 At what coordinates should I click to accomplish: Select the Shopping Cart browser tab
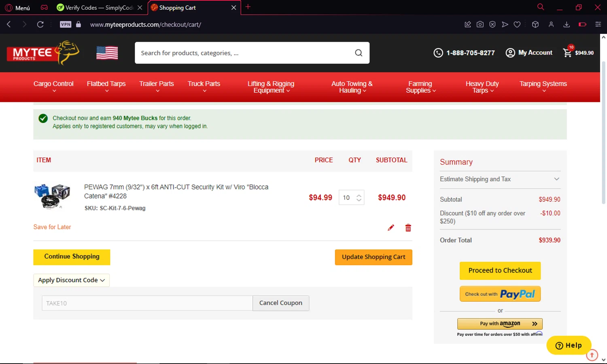coord(177,8)
